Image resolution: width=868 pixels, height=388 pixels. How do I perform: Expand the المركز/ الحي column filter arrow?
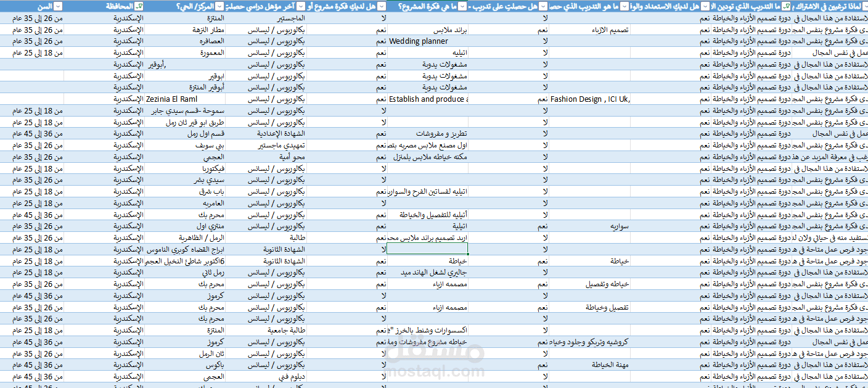click(x=219, y=6)
